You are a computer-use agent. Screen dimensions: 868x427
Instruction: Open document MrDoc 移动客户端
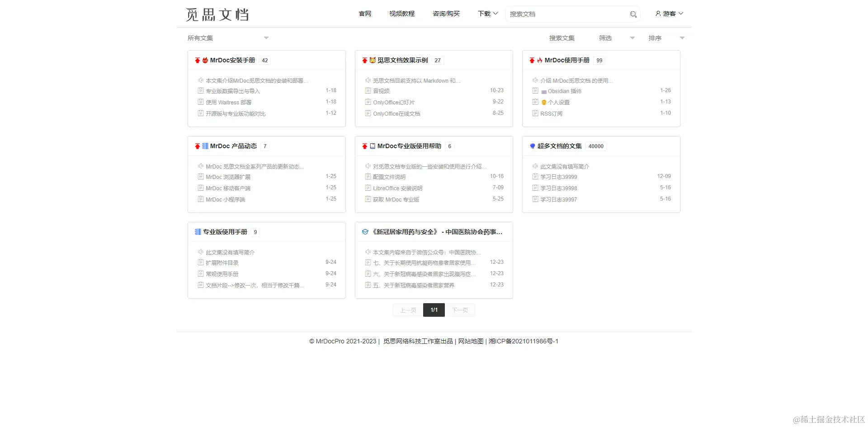(x=228, y=188)
